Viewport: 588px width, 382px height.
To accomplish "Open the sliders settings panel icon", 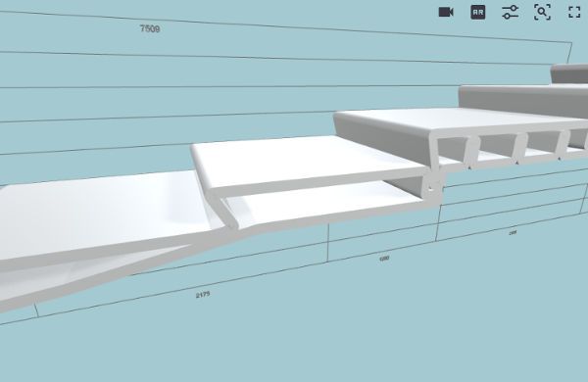I will 510,13.
